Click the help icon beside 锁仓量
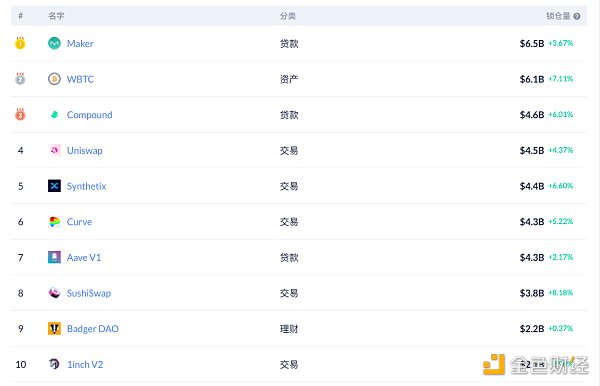The height and width of the screenshot is (386, 600). point(577,16)
